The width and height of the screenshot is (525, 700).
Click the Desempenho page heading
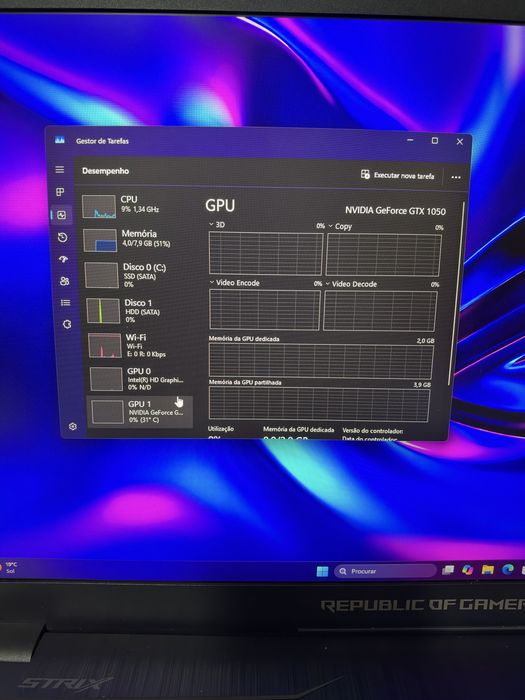(105, 171)
